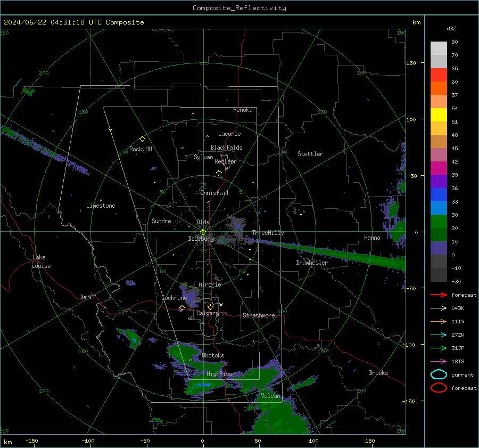This screenshot has height=448, width=479.
Task: Click the magenta 18TS arrow legend icon
Action: point(439,362)
